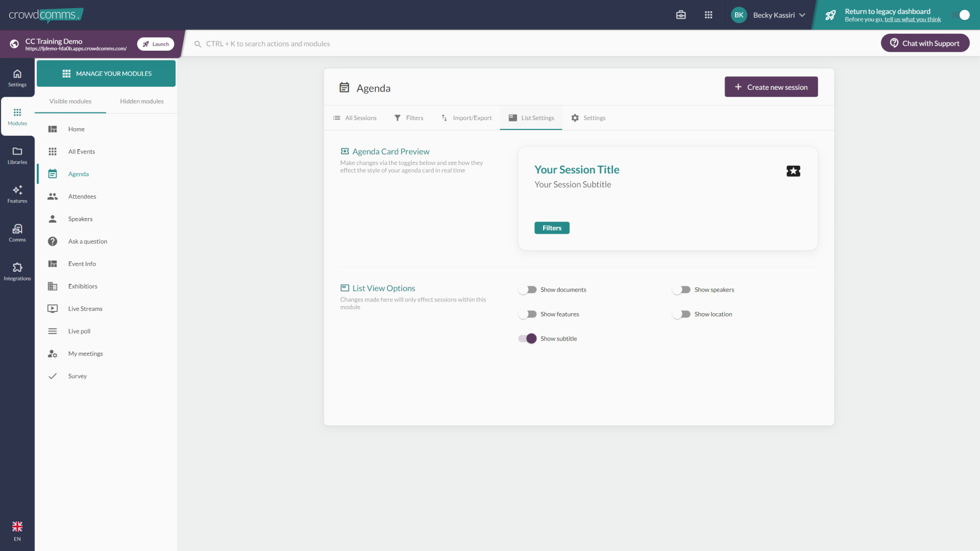Click Chat with Support button
Screen dimensions: 980x551
pos(925,43)
